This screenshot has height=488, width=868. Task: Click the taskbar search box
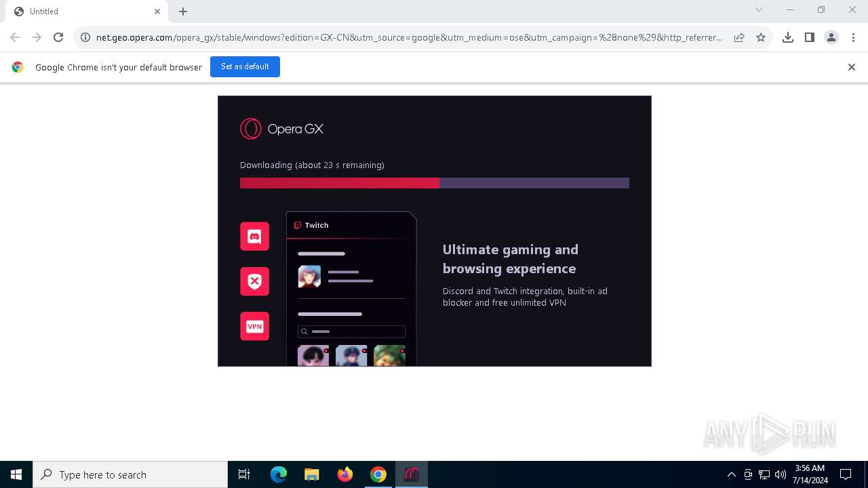click(130, 474)
